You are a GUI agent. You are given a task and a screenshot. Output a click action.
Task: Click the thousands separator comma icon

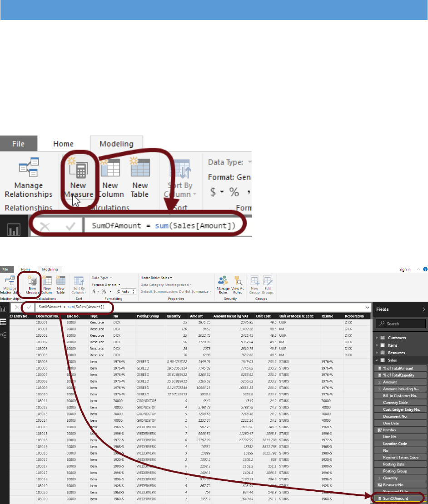pyautogui.click(x=110, y=291)
